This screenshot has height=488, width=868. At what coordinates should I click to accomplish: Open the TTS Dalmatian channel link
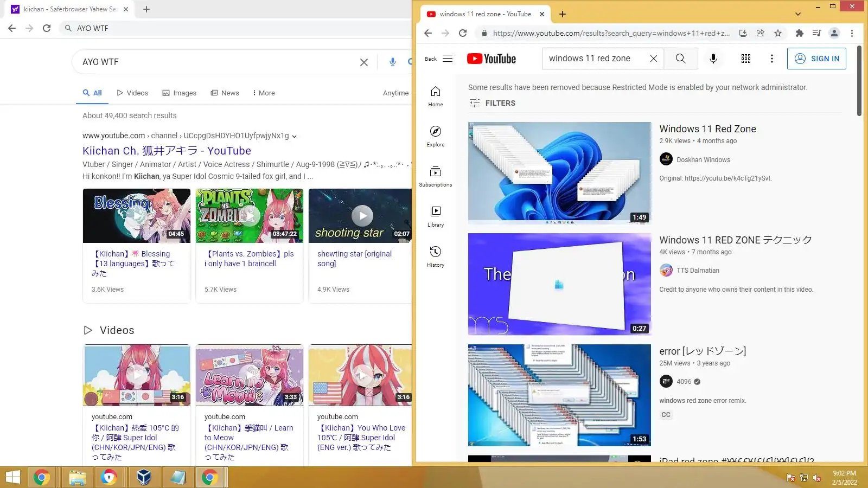(x=698, y=271)
